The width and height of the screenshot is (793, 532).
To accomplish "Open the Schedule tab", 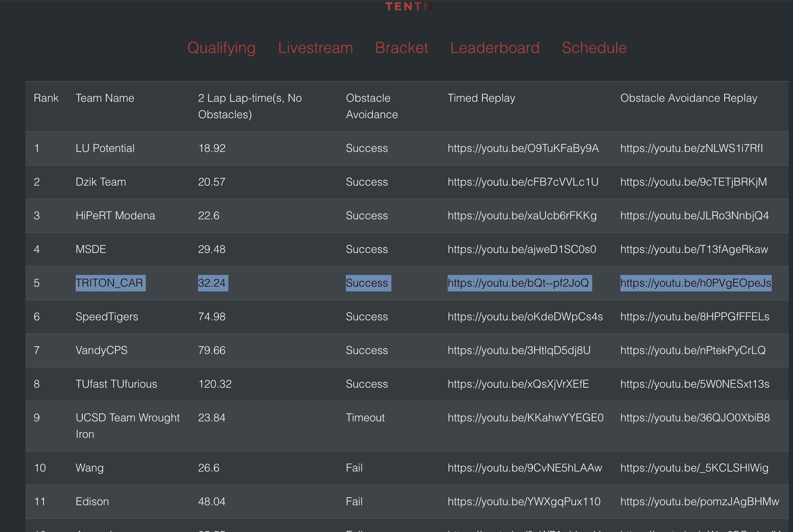I will (x=594, y=47).
